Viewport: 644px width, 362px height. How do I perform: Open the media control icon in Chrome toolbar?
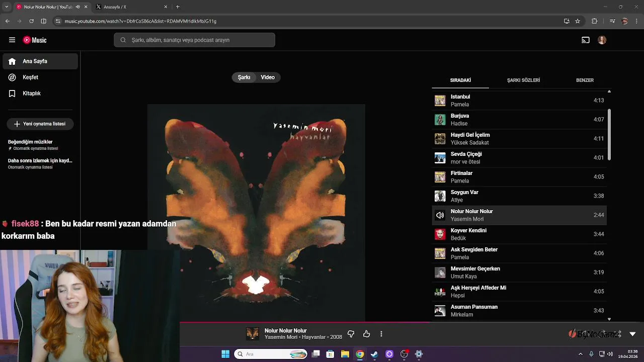[612, 21]
